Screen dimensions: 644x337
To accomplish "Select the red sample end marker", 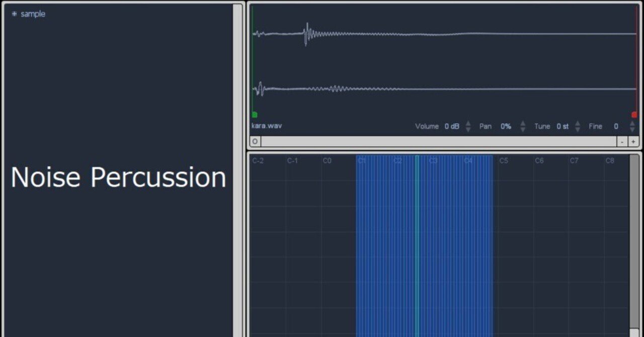I will coord(634,115).
